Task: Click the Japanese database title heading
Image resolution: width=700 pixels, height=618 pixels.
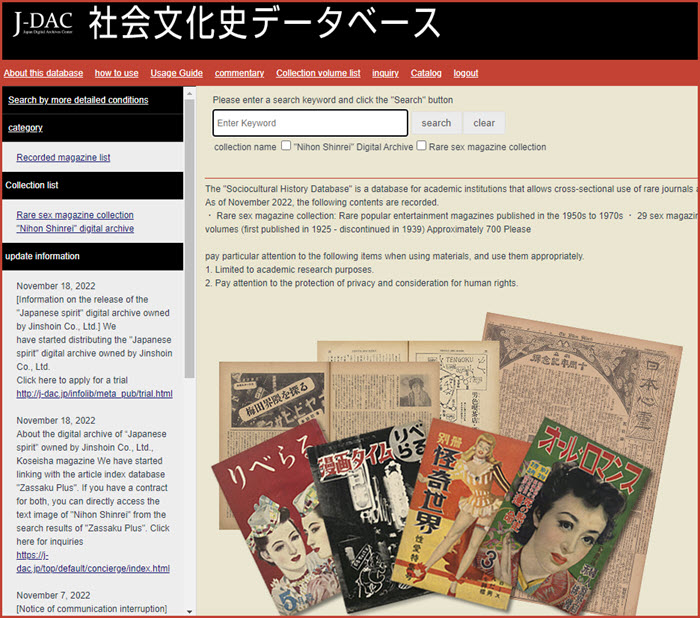Action: click(x=264, y=23)
